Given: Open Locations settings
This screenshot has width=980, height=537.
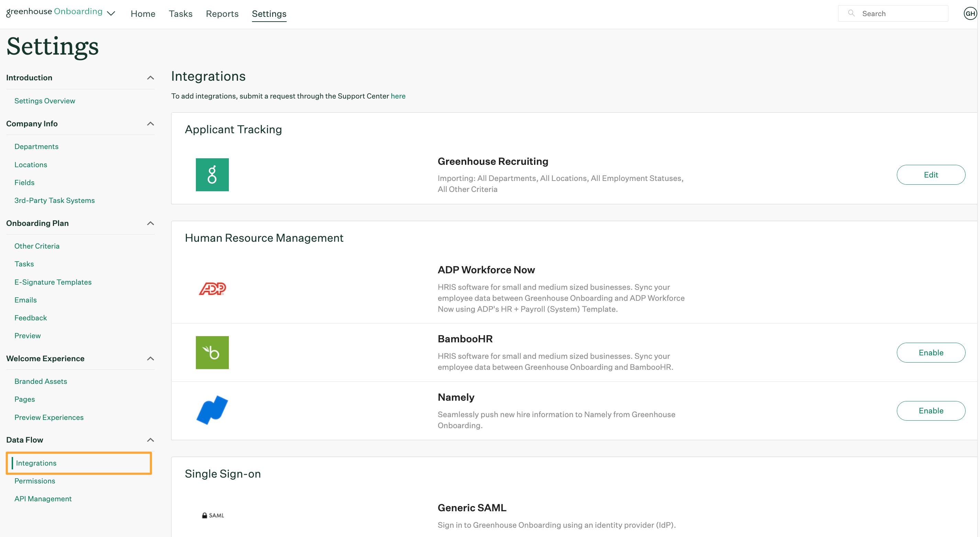Looking at the screenshot, I should coord(31,164).
